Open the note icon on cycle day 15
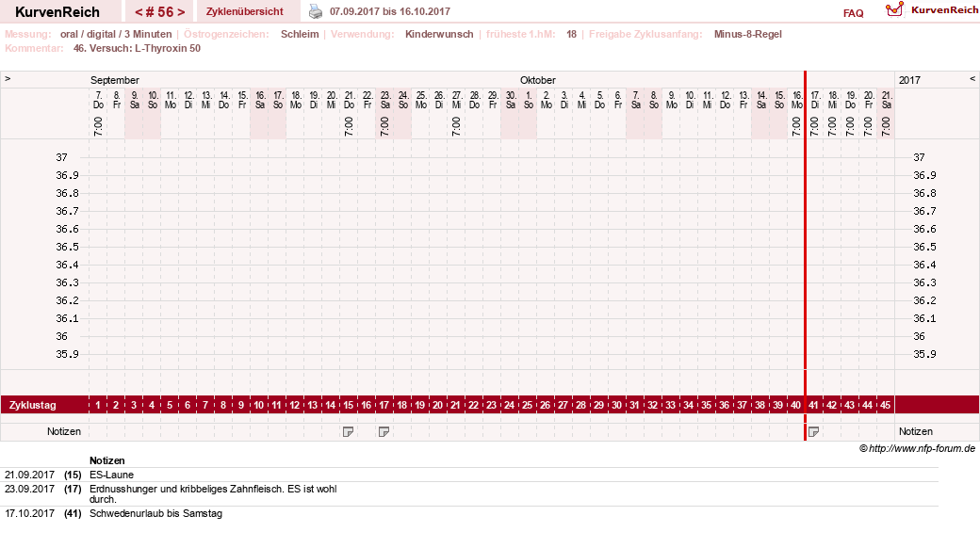 pos(348,432)
